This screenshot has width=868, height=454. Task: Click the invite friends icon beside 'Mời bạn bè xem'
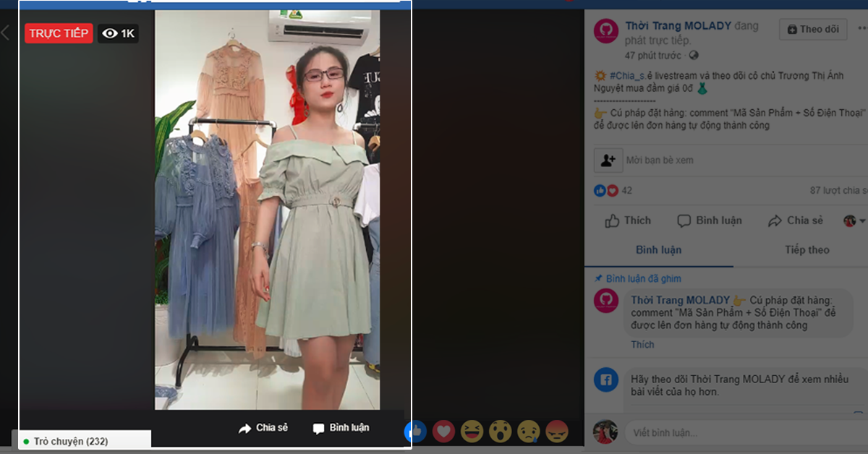[x=608, y=160]
